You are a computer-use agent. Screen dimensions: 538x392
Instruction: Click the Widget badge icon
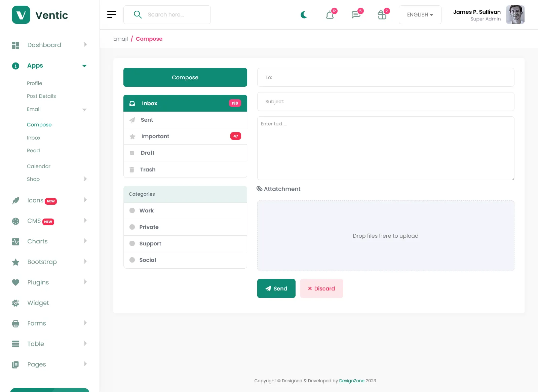point(16,303)
